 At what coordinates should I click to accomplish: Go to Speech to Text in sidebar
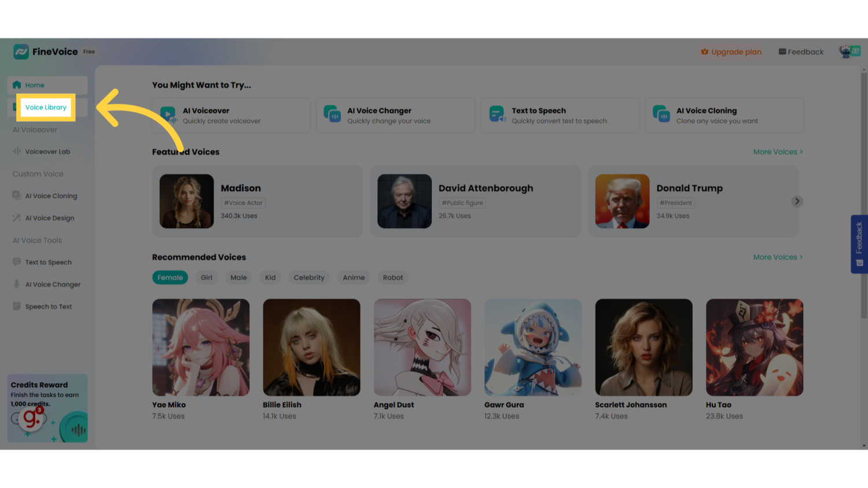(48, 306)
